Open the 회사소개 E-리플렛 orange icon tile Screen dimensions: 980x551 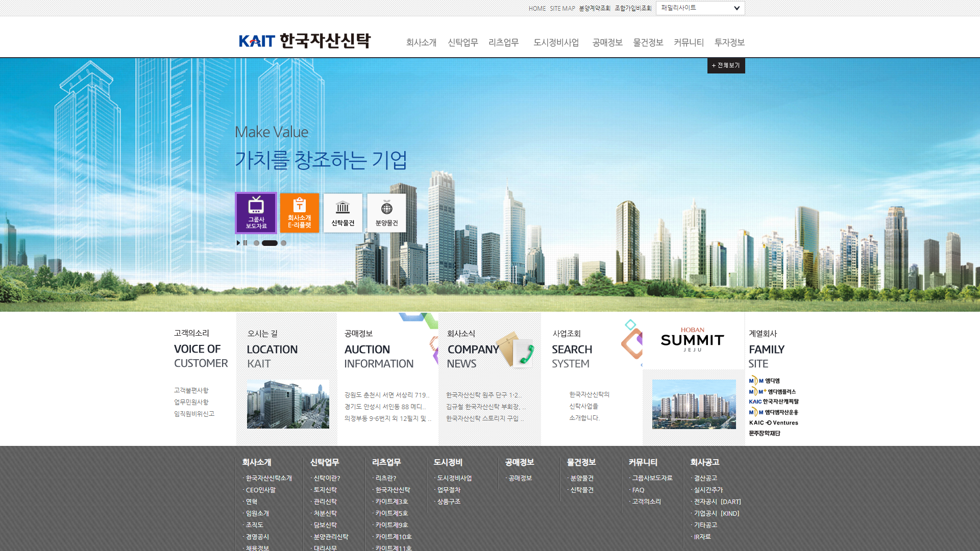coord(300,213)
